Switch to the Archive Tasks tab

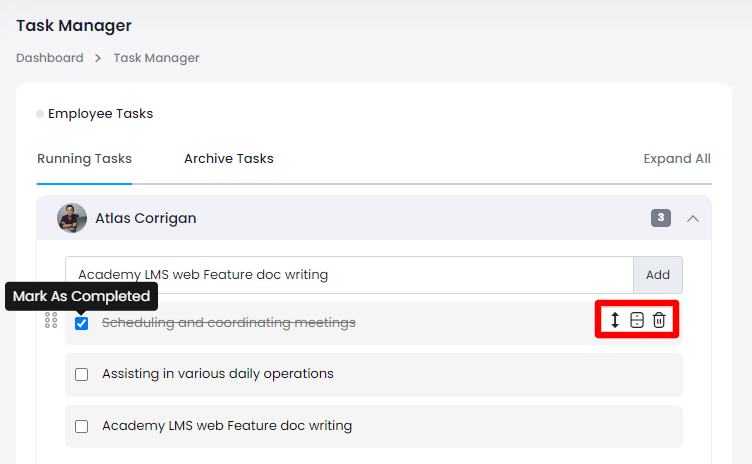(228, 158)
